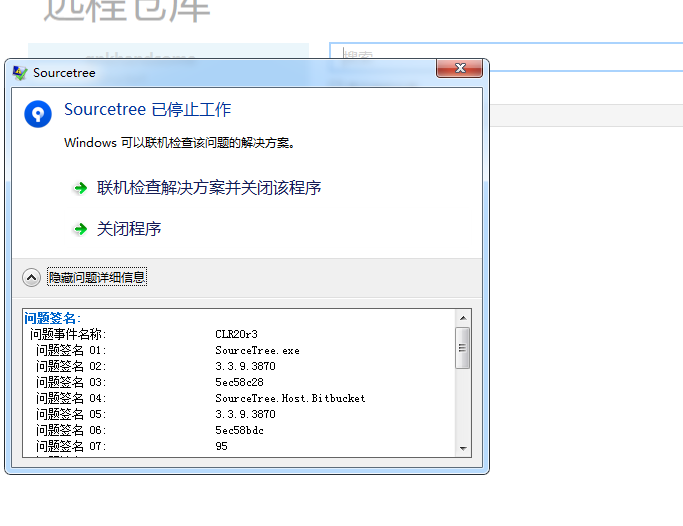Click the details scrollbar thumb
This screenshot has width=683, height=526.
coord(463,348)
